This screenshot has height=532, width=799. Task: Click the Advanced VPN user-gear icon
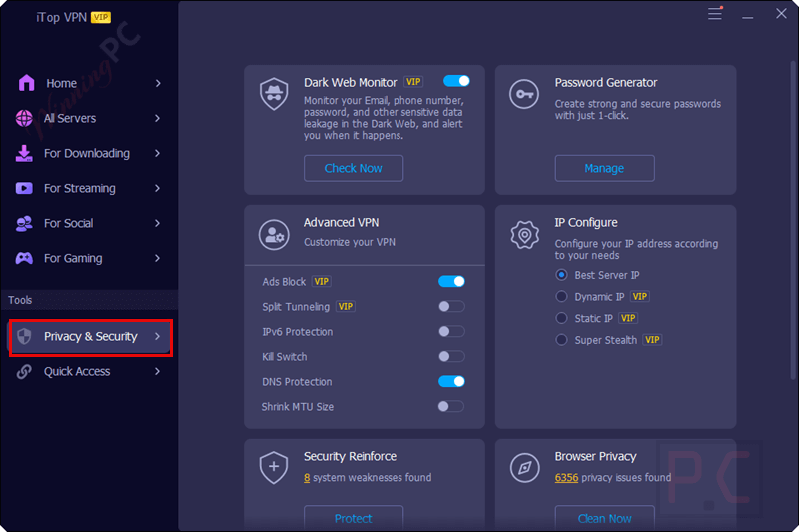click(x=274, y=235)
